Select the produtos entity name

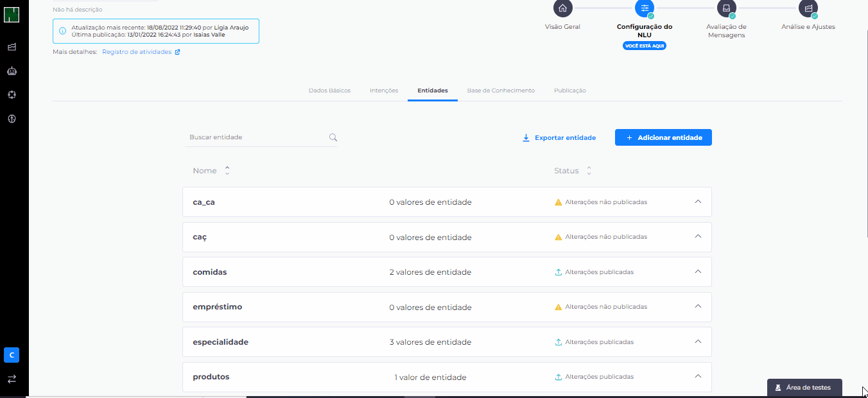211,377
